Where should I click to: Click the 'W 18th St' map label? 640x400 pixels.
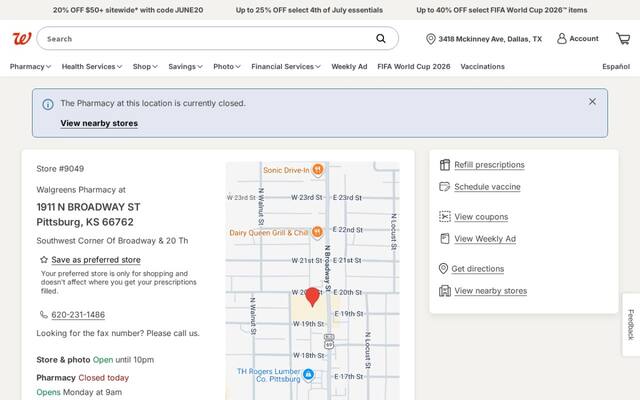pos(309,356)
